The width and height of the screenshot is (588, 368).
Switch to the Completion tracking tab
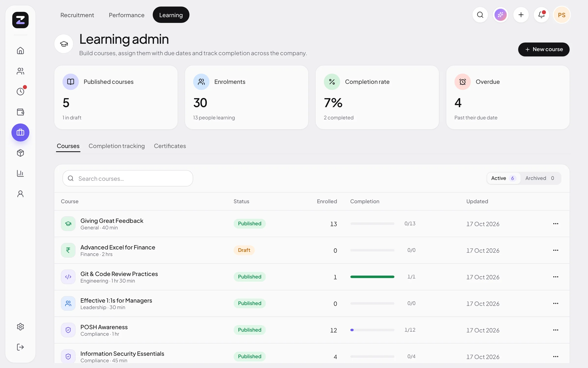coord(117,146)
